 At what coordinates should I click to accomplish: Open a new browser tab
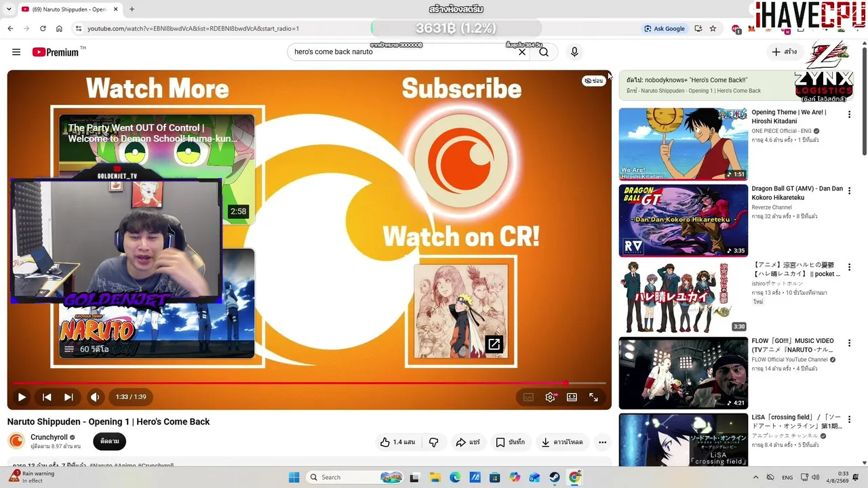(132, 9)
